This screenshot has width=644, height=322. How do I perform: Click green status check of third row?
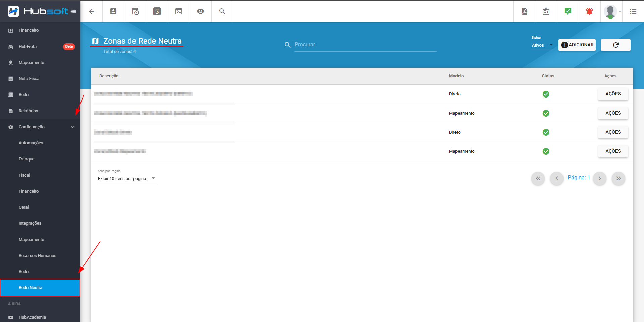(546, 132)
